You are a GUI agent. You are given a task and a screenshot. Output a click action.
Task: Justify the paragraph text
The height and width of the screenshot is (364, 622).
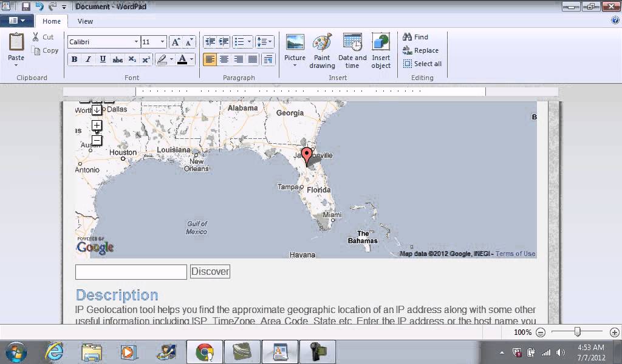pyautogui.click(x=253, y=59)
